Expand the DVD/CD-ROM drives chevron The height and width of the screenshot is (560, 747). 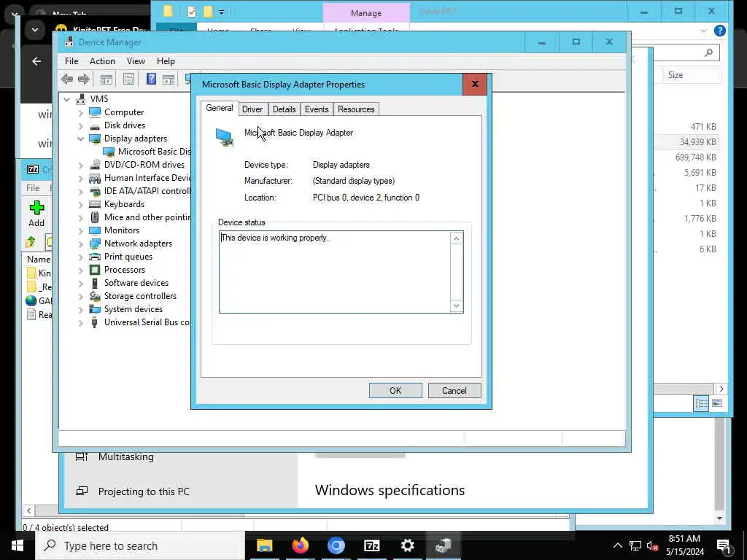(x=80, y=166)
